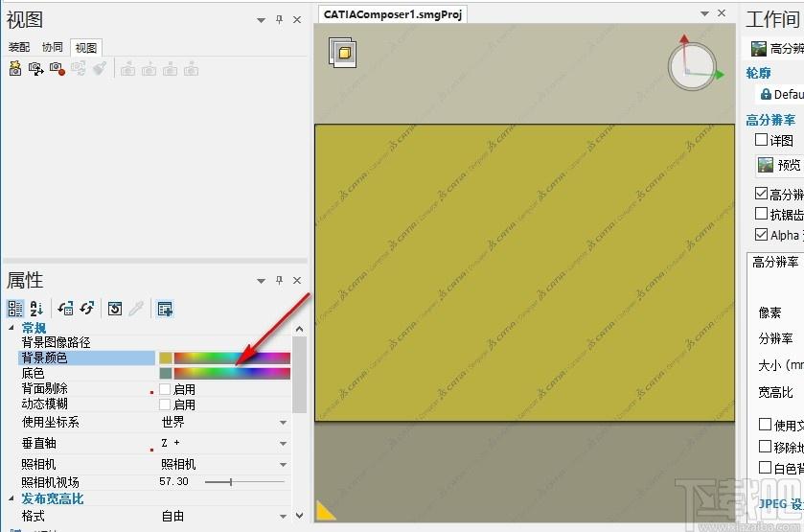The width and height of the screenshot is (804, 532).
Task: Click the create view camera icon
Action: [15, 68]
